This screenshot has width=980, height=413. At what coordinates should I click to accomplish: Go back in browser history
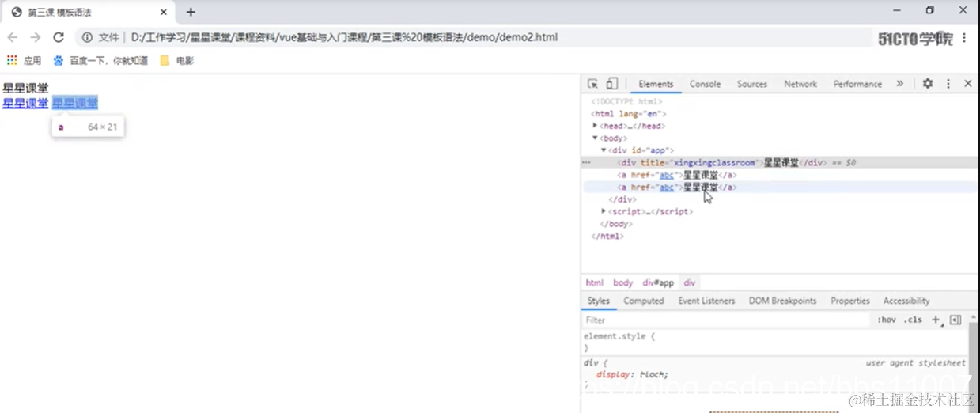click(x=13, y=37)
